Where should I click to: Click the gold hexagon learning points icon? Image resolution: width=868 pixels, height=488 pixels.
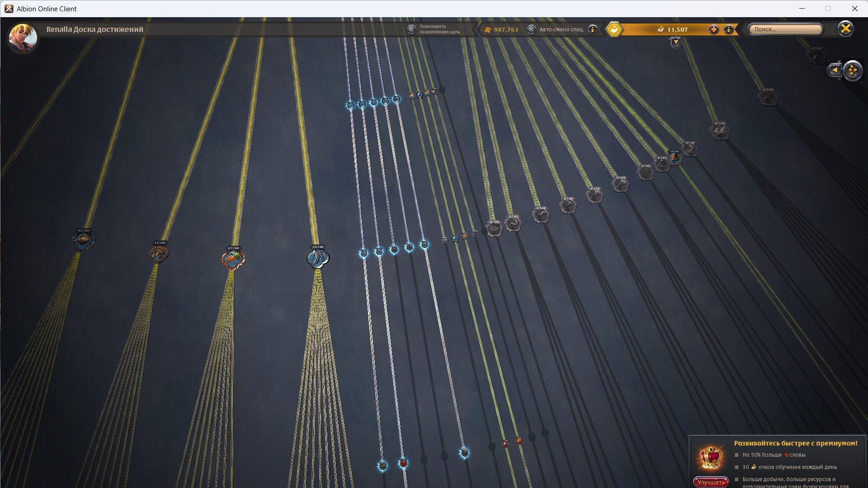[614, 29]
